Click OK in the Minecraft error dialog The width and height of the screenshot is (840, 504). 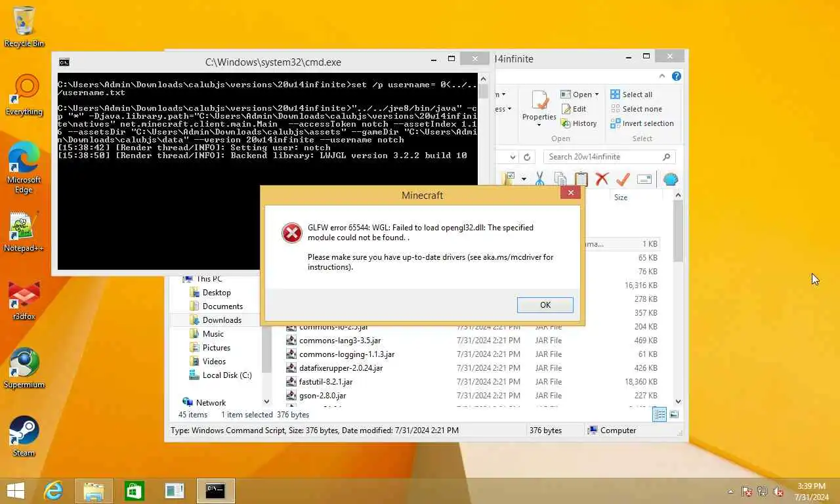tap(545, 305)
